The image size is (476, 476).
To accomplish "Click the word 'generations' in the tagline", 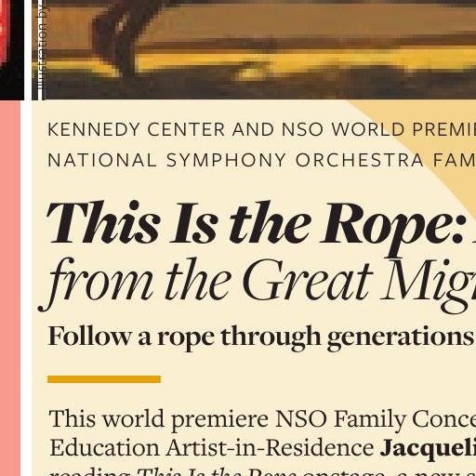I will (x=400, y=337).
